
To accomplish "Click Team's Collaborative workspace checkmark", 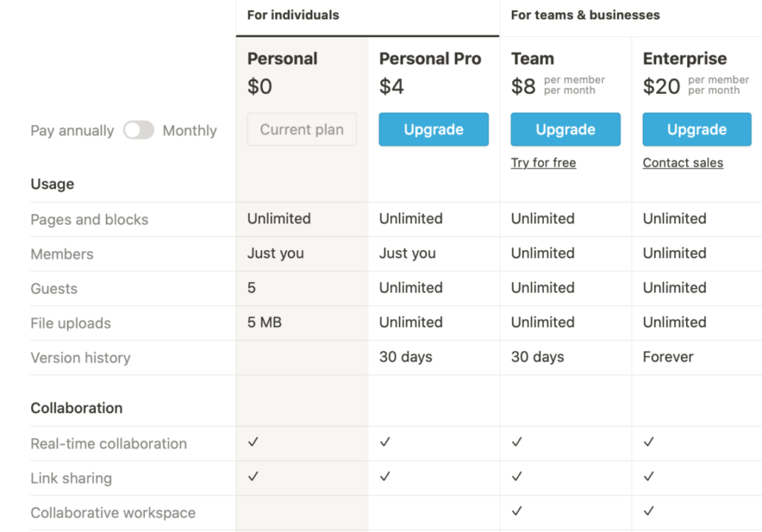I will (516, 510).
